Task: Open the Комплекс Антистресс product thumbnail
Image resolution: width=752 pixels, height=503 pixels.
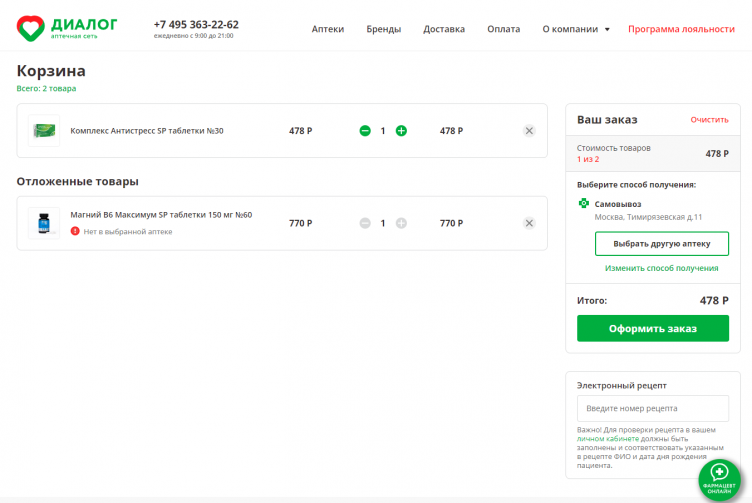Action: click(44, 131)
